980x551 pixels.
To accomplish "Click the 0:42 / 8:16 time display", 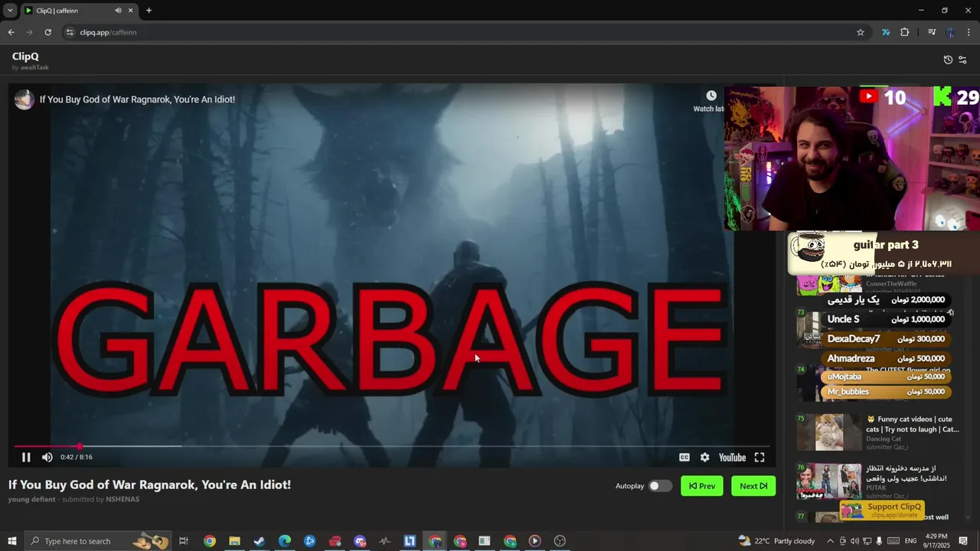I will coord(77,457).
